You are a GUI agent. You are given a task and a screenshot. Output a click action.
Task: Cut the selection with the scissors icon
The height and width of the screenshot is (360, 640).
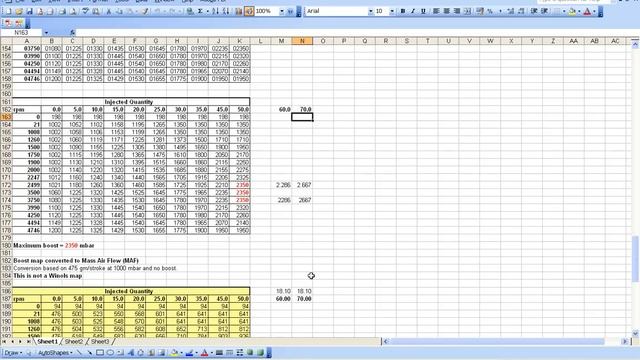[x=109, y=11]
